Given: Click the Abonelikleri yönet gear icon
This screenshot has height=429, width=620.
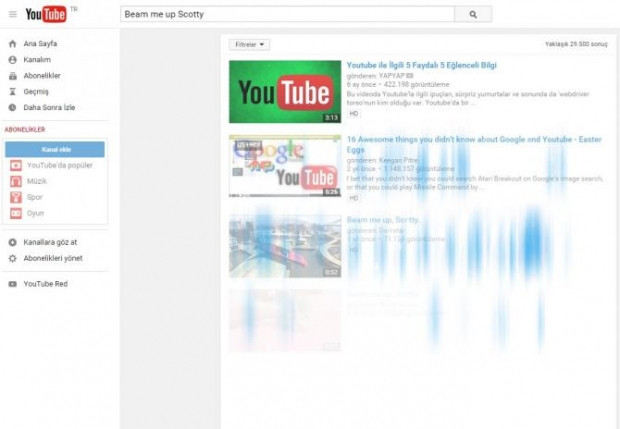Looking at the screenshot, I should (x=13, y=258).
